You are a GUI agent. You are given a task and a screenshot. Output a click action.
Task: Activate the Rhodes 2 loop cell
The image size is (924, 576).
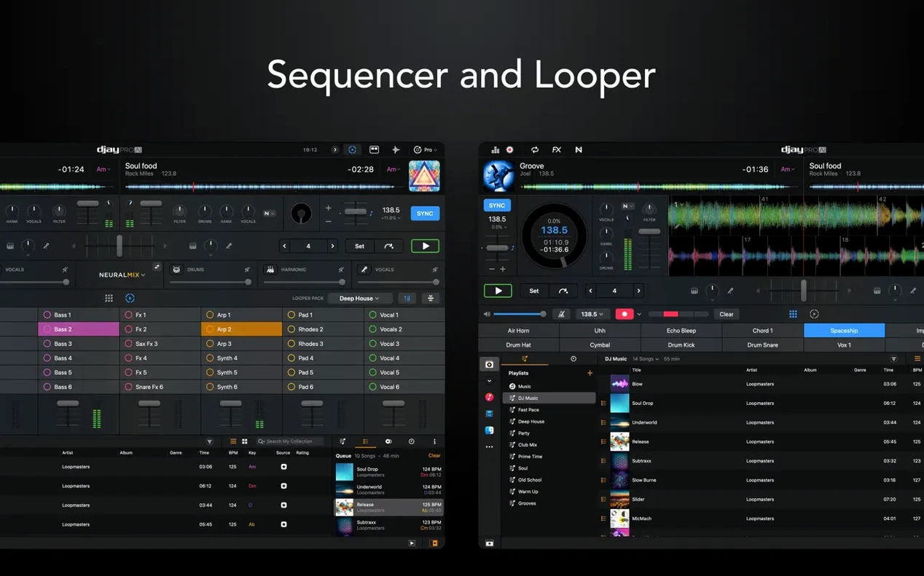323,329
